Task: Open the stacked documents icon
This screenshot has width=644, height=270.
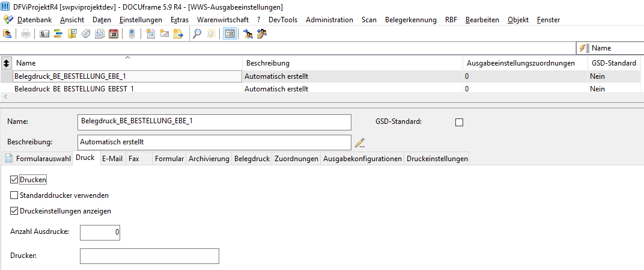Action: coord(100,34)
